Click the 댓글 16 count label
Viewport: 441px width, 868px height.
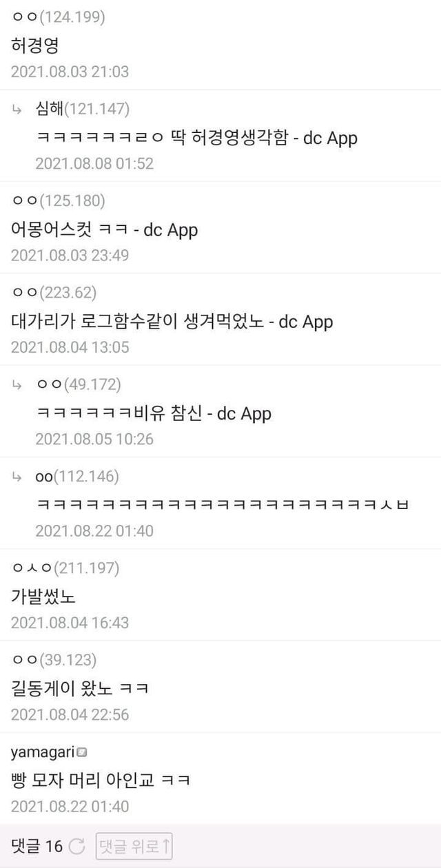(x=37, y=846)
